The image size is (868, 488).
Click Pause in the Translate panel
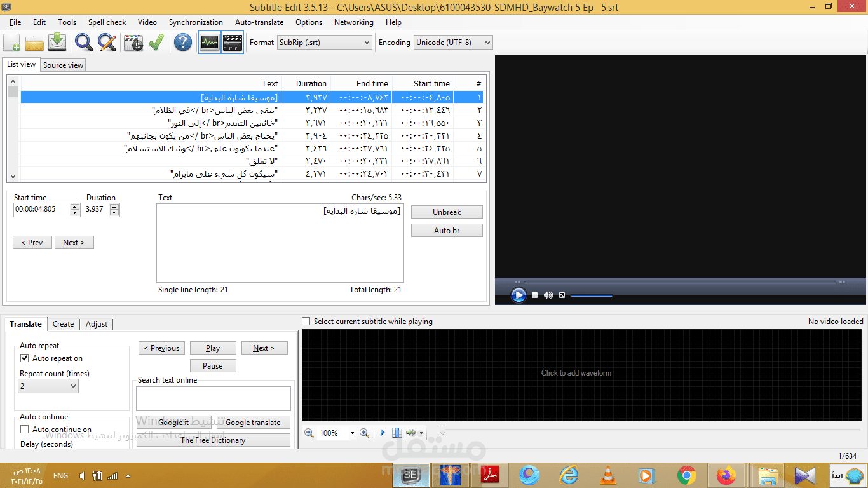(213, 365)
